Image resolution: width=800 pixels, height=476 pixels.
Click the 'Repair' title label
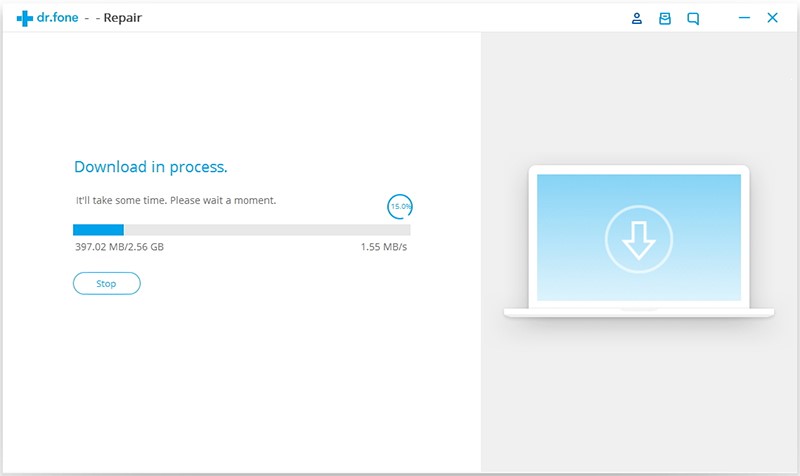point(122,18)
